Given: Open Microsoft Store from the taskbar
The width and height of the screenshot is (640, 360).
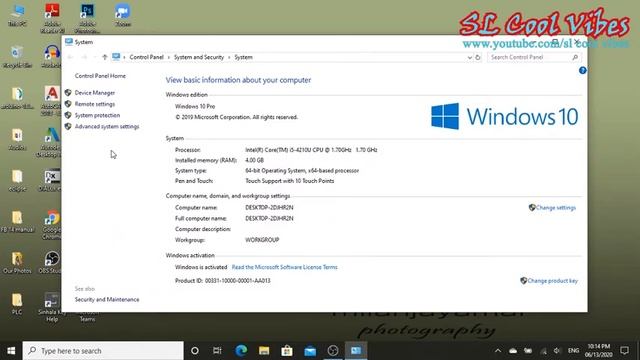Looking at the screenshot, I should 287,351.
